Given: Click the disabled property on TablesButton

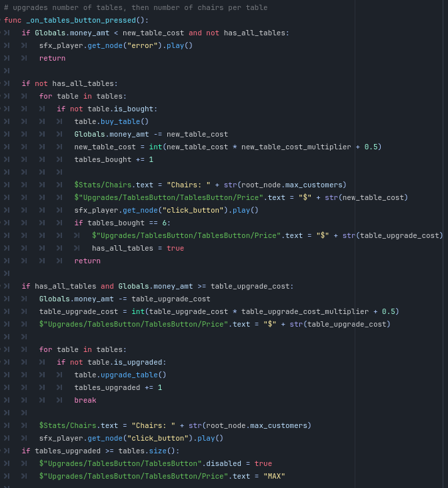Looking at the screenshot, I should pos(223,463).
